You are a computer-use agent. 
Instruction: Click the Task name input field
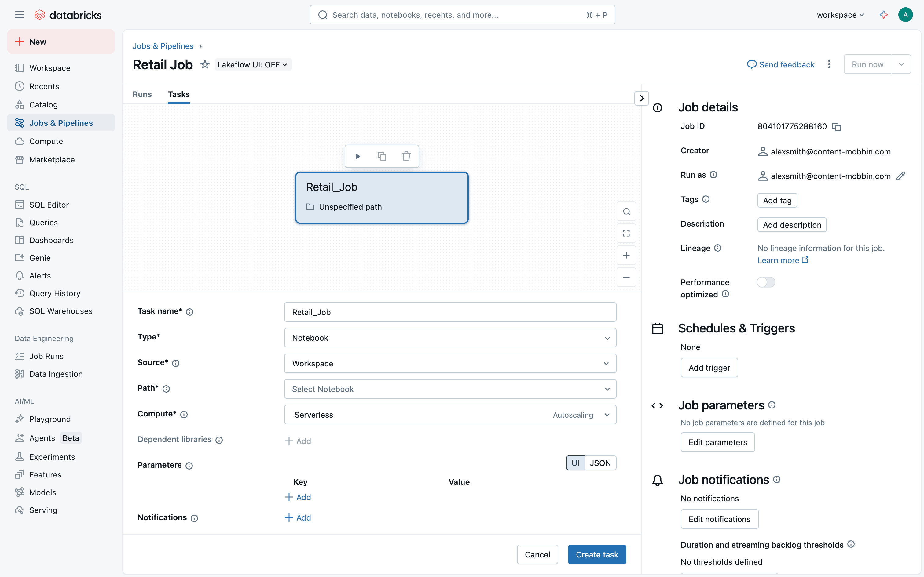(450, 312)
